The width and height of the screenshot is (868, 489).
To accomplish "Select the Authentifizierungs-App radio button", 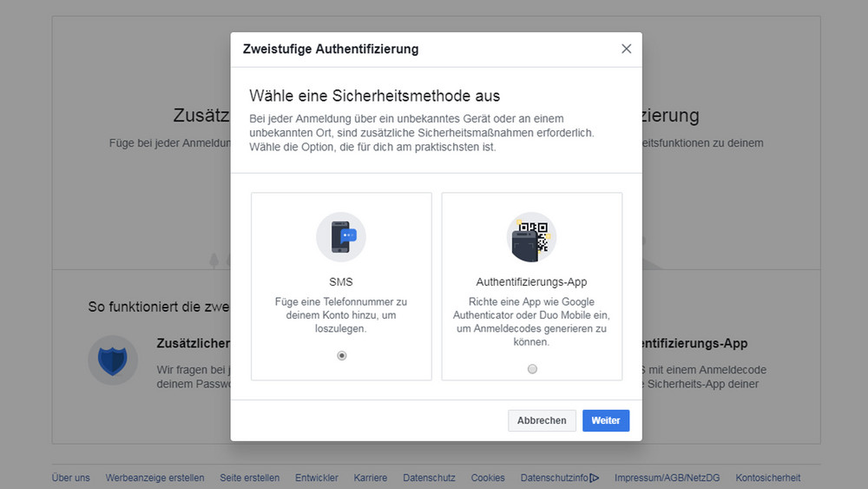I will pos(532,369).
